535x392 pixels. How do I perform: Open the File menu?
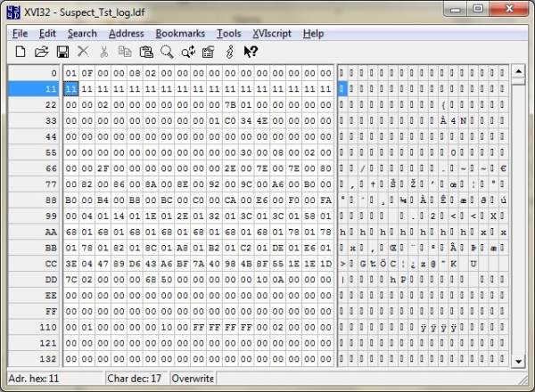coord(20,33)
